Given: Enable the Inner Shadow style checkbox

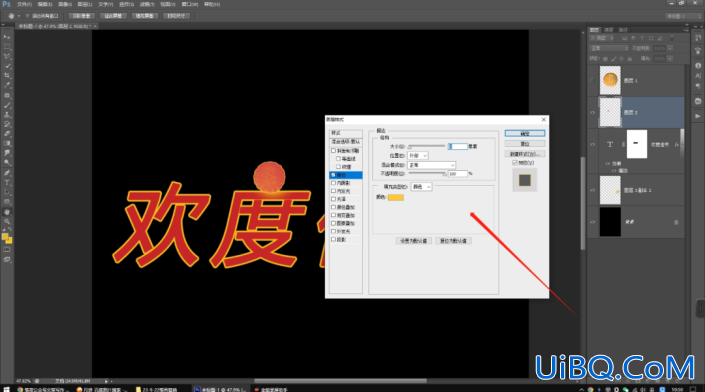Looking at the screenshot, I should click(333, 183).
